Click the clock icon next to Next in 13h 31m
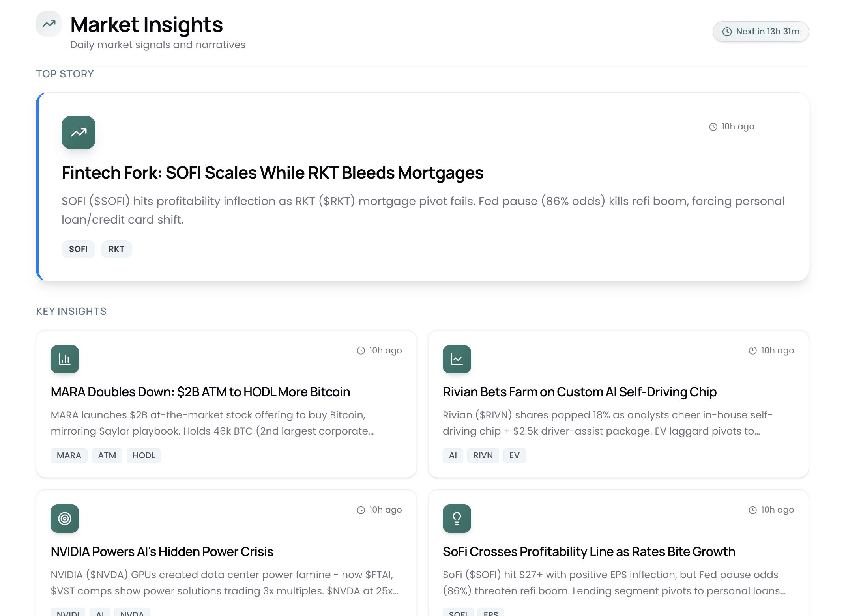This screenshot has width=846, height=616. [x=727, y=31]
